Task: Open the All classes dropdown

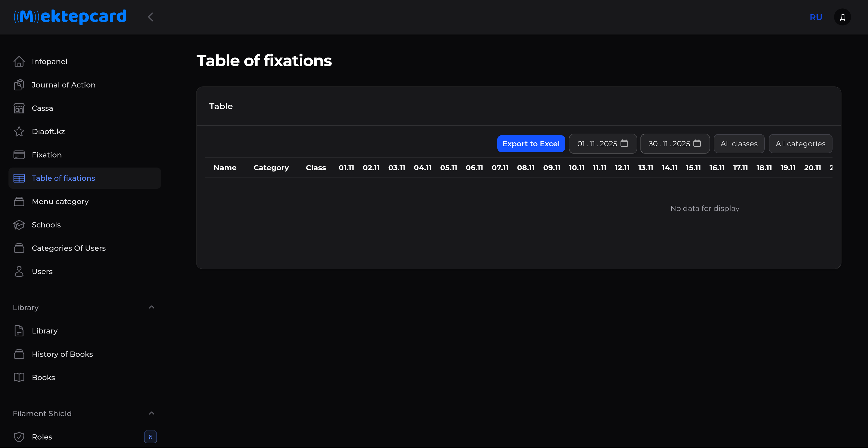Action: tap(739, 144)
